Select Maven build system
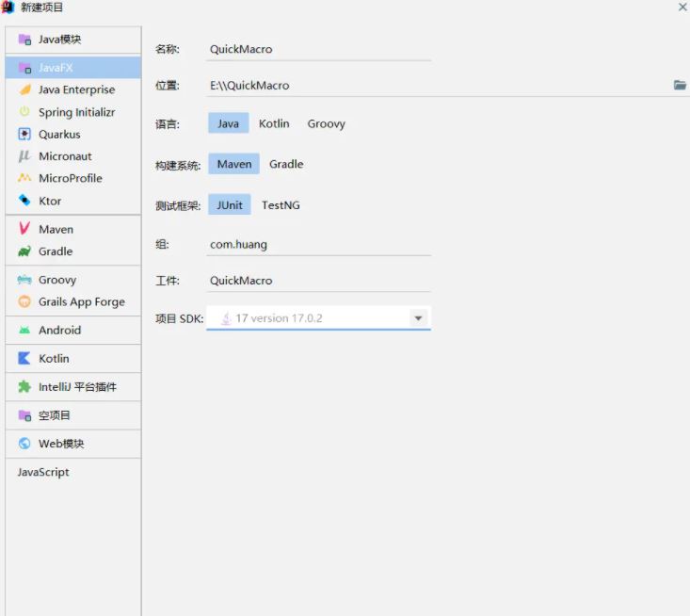Image resolution: width=690 pixels, height=616 pixels. (234, 164)
